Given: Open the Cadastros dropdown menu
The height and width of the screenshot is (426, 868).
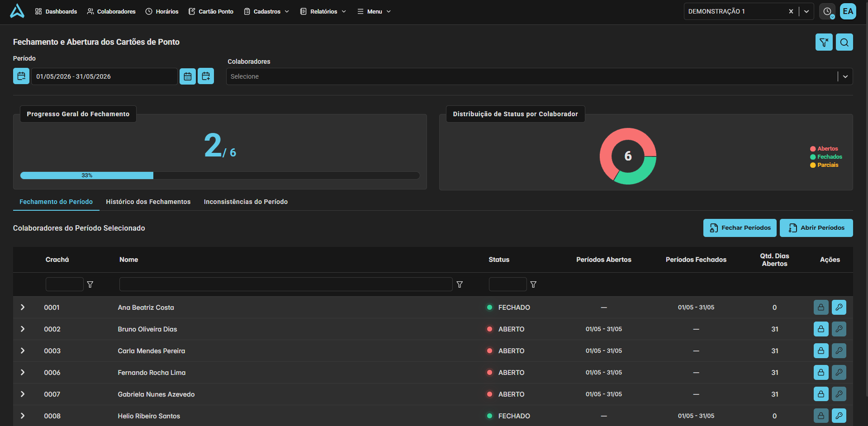Looking at the screenshot, I should pyautogui.click(x=266, y=11).
